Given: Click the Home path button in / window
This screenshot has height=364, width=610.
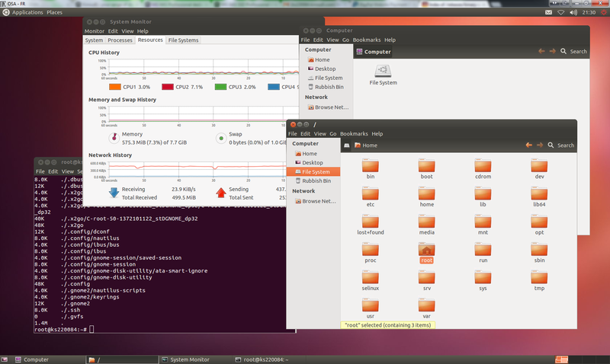Looking at the screenshot, I should tap(366, 145).
